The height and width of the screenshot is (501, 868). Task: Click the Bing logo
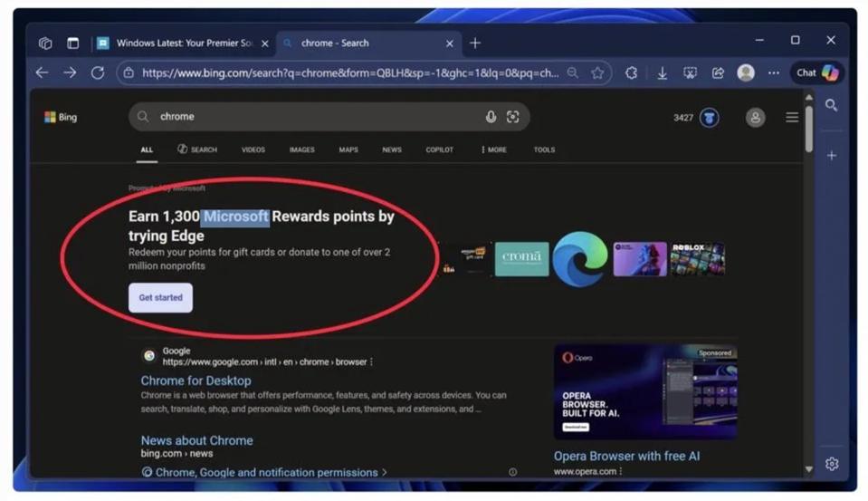tap(61, 117)
